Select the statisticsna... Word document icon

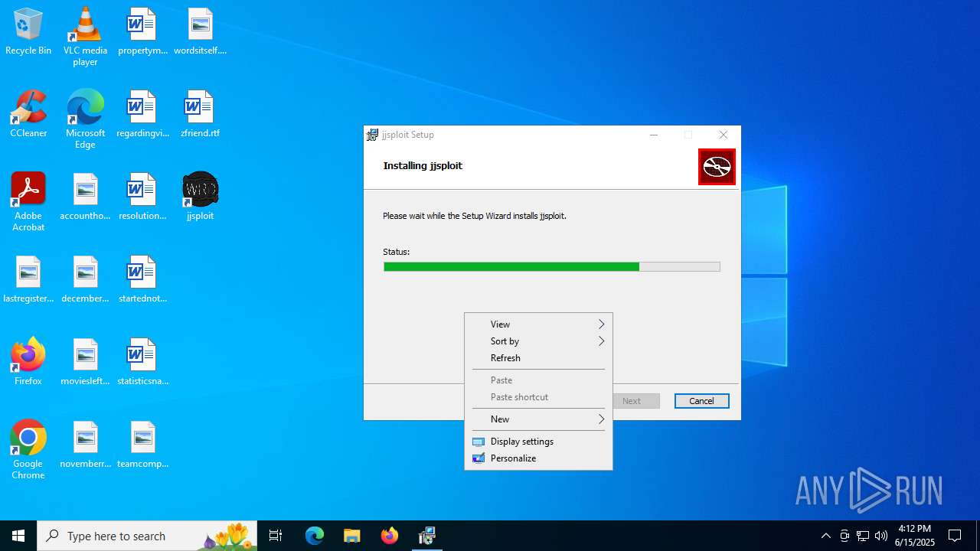[142, 363]
